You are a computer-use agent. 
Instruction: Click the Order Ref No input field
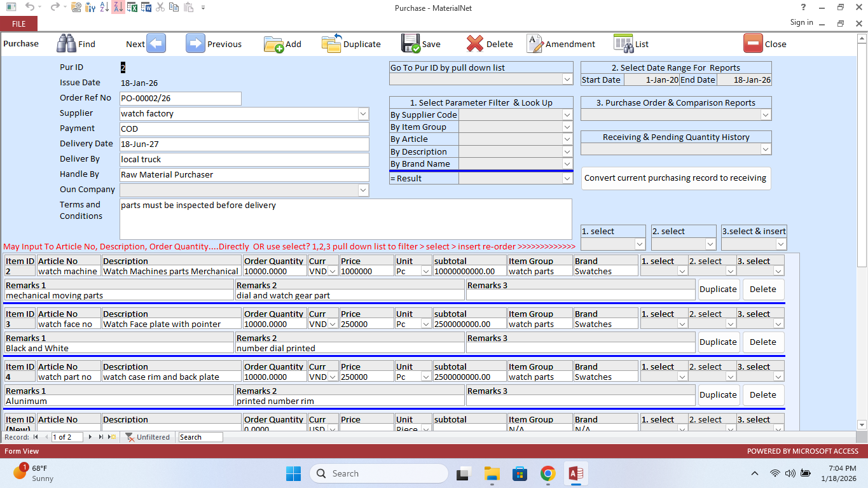click(180, 98)
